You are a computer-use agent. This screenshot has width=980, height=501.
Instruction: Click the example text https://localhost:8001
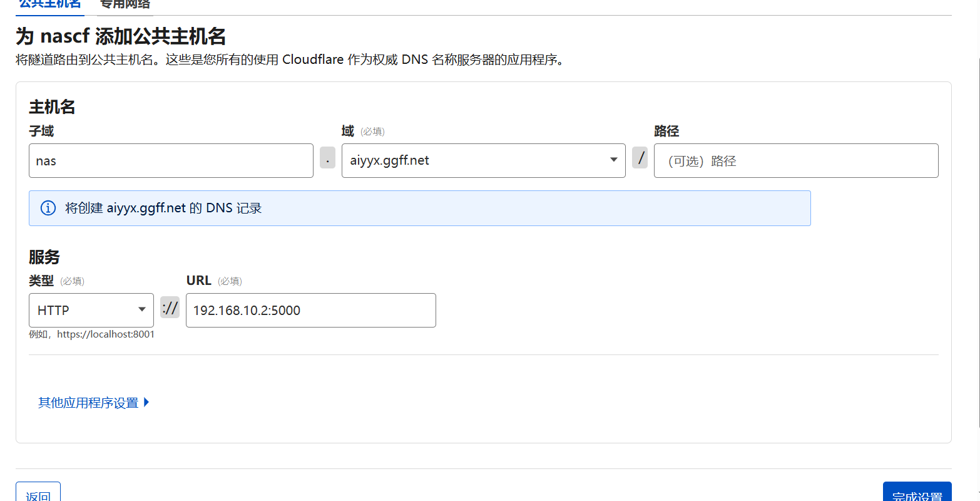point(106,334)
